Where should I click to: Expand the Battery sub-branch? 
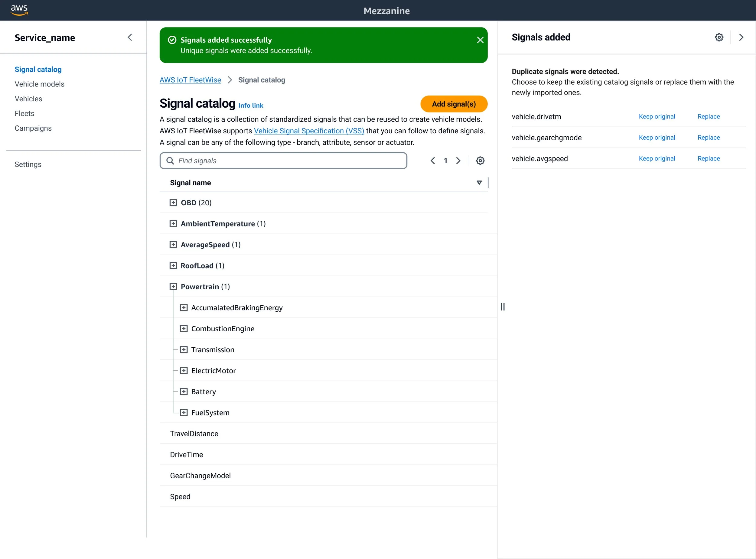click(184, 392)
